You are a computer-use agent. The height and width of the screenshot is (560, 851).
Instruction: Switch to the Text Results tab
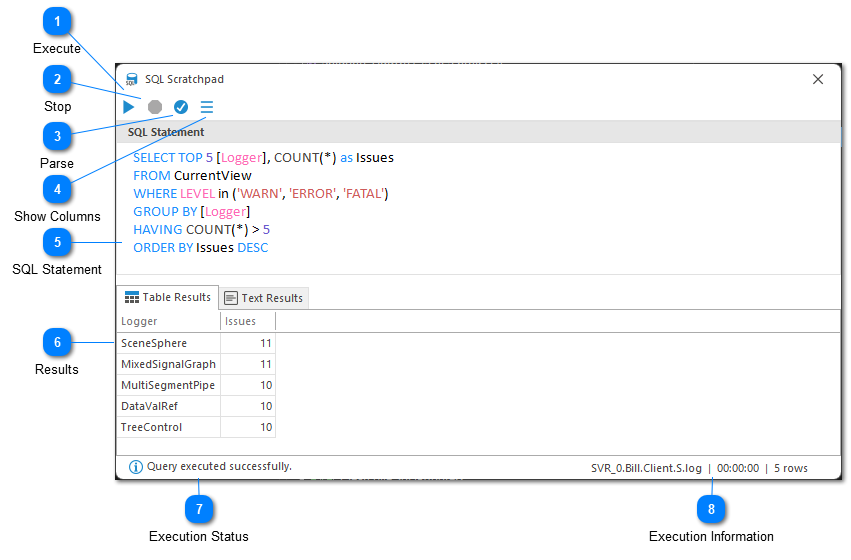(264, 298)
